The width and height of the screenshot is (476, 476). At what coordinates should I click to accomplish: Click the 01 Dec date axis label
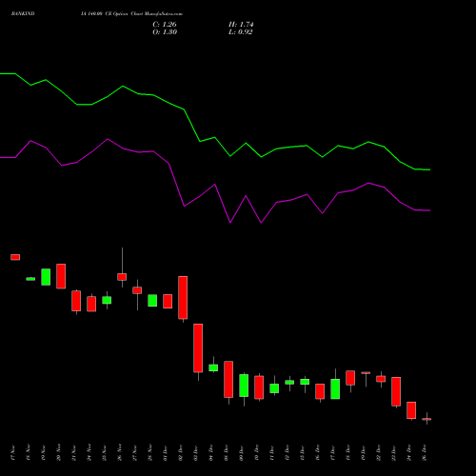pyautogui.click(x=166, y=453)
